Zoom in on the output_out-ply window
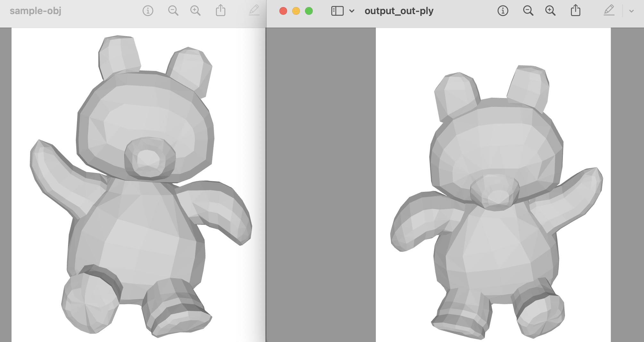 [x=550, y=11]
